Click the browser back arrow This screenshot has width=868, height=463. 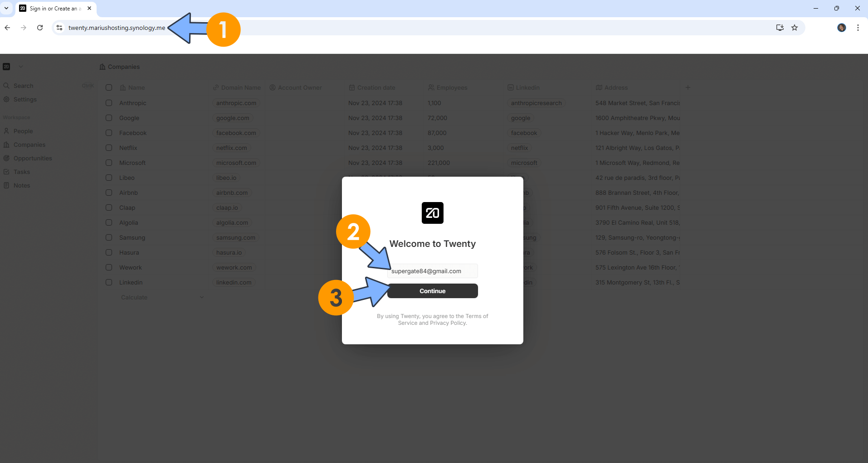[x=7, y=28]
